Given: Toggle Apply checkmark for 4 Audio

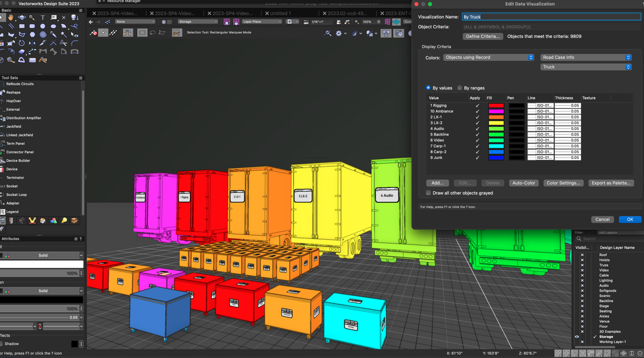Looking at the screenshot, I should pos(477,129).
